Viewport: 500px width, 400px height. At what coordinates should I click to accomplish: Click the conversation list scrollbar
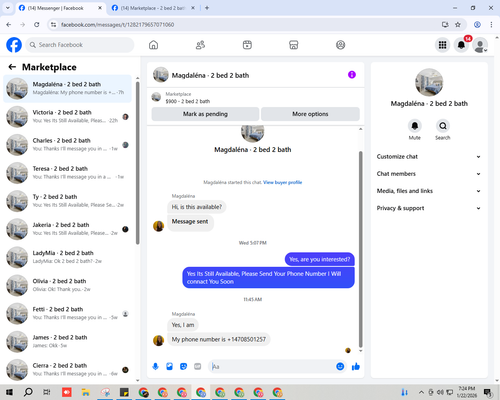(137, 163)
